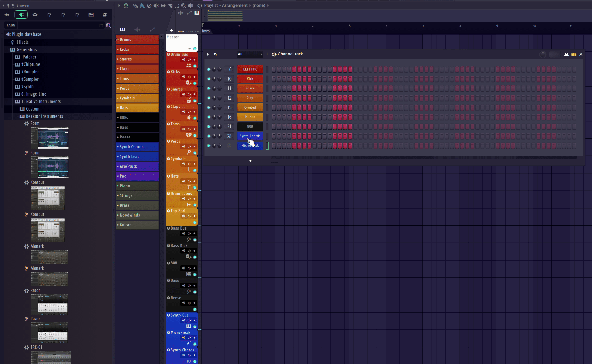592x364 pixels.
Task: Click the Synth Bus track keyboard icon
Action: (188, 326)
